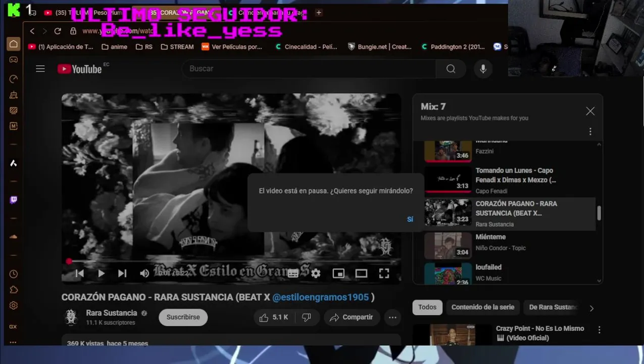Toggle theater mode in the player
The width and height of the screenshot is (644, 364).
[361, 274]
